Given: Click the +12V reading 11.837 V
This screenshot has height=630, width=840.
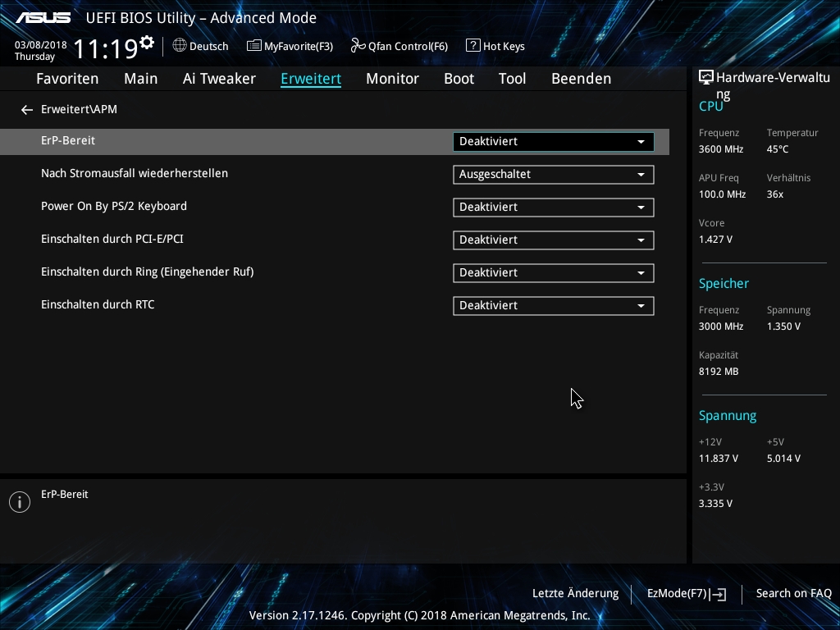Looking at the screenshot, I should pos(719,459).
